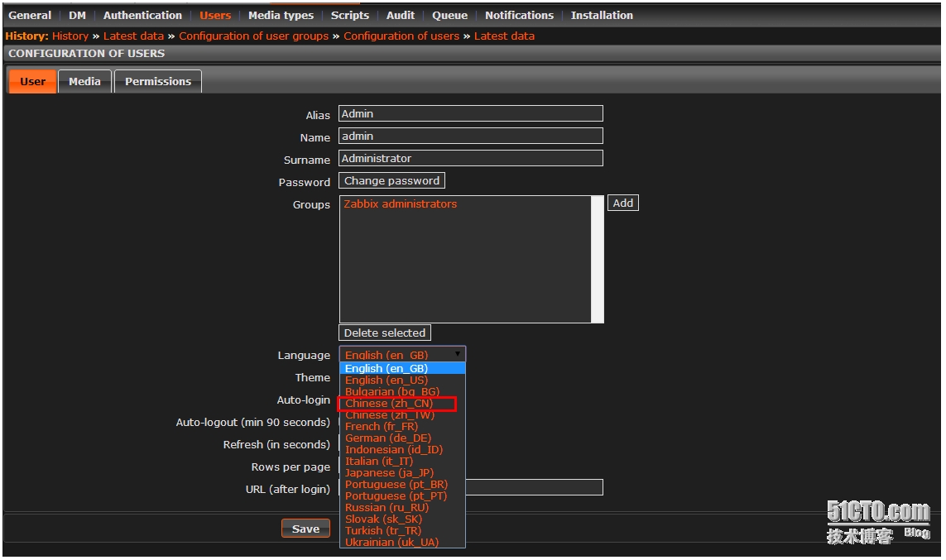Open the Media types menu item

pos(281,15)
